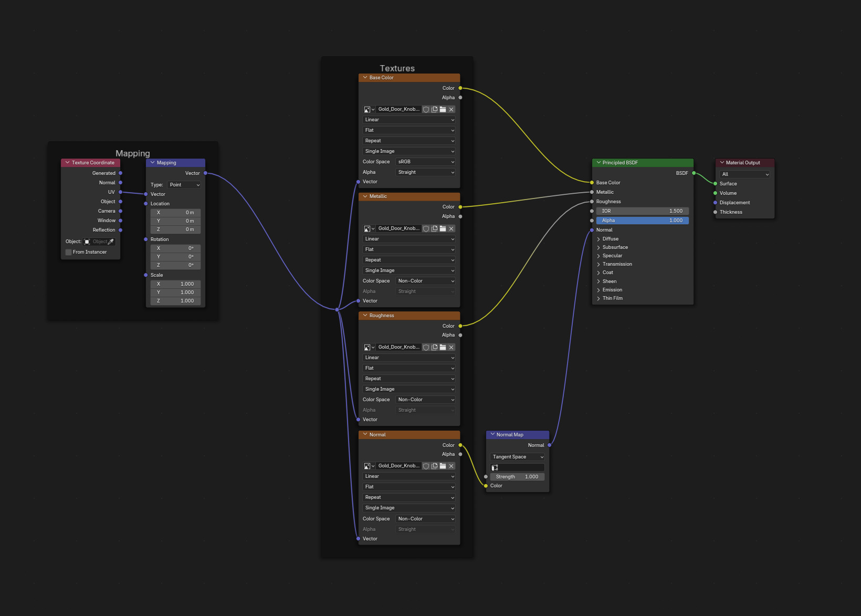The width and height of the screenshot is (861, 616).
Task: Open Flat projection dropdown in Metallic node
Action: tap(409, 250)
